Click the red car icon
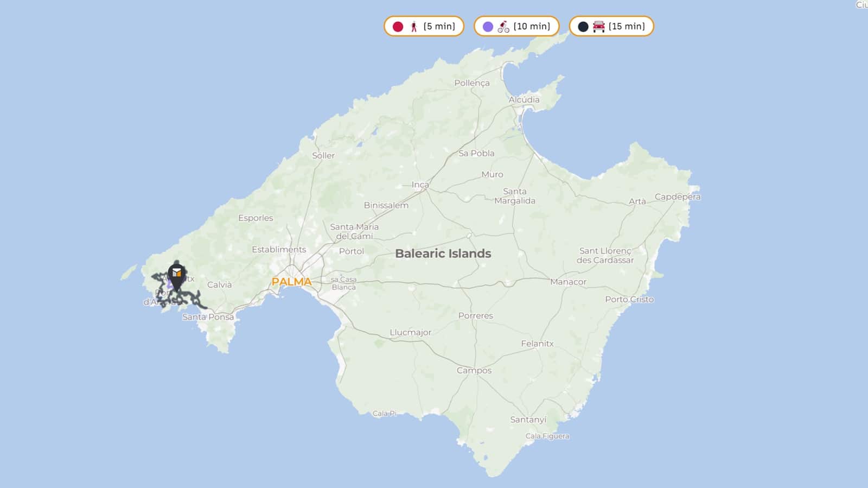 point(598,27)
